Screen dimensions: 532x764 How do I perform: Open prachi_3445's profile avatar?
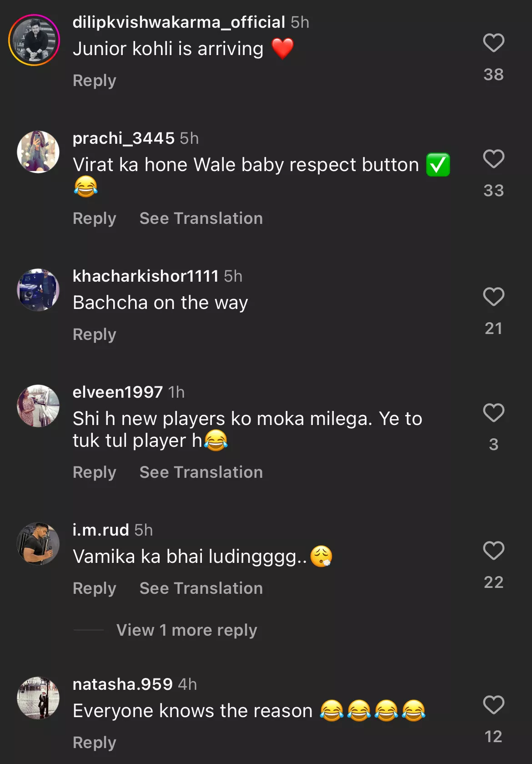(38, 152)
